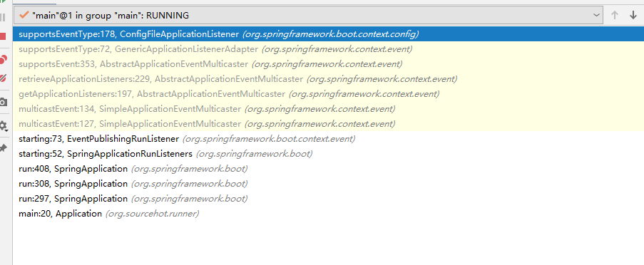
Task: Open debugger settings gear icon
Action: click(3, 126)
